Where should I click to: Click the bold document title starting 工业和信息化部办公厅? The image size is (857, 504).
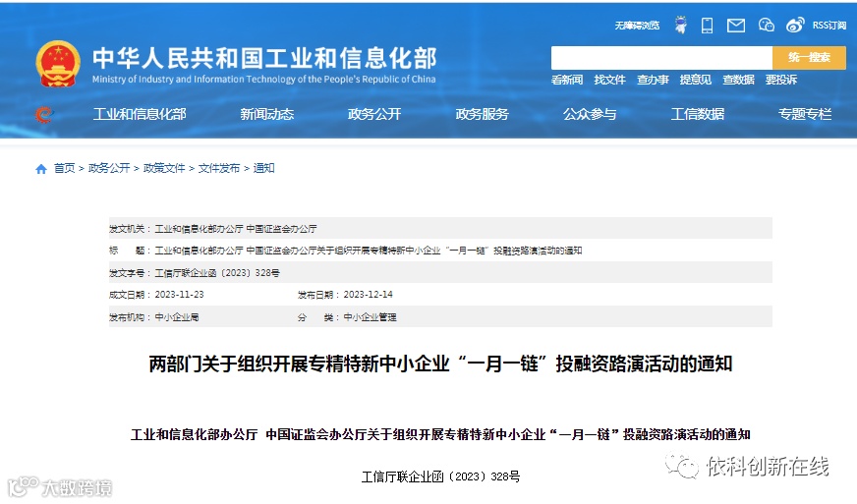point(440,434)
